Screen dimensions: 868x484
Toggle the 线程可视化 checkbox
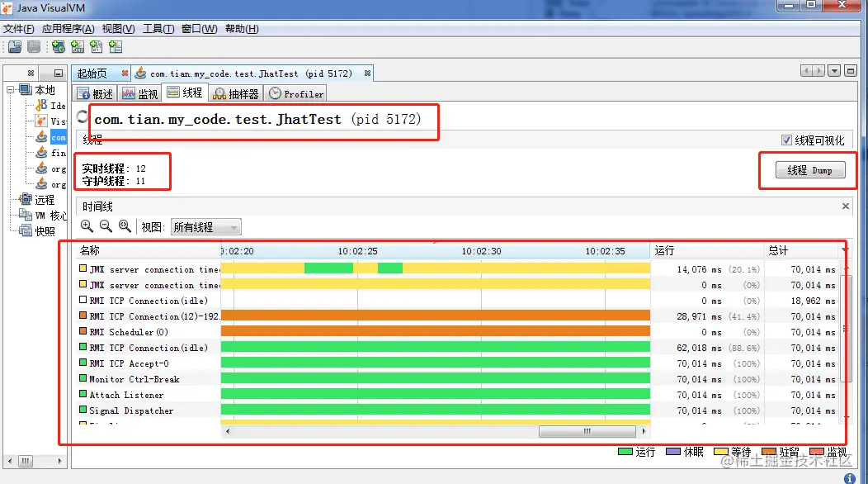pyautogui.click(x=786, y=140)
